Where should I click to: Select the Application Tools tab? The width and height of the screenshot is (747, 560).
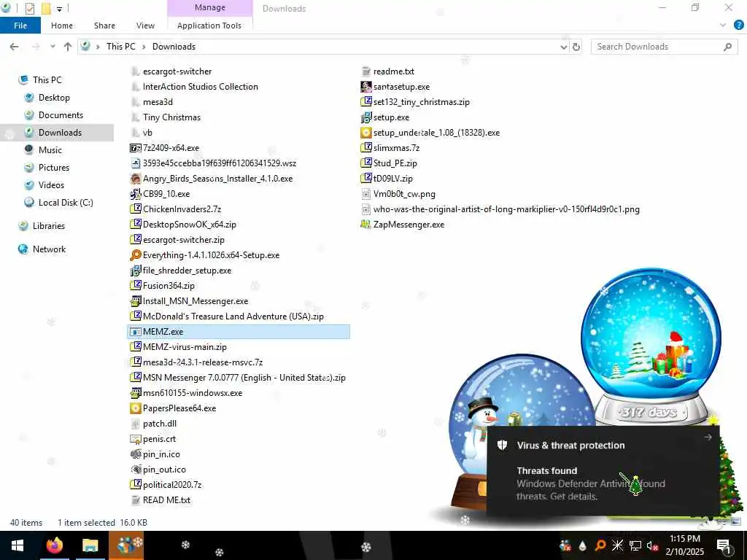click(209, 26)
